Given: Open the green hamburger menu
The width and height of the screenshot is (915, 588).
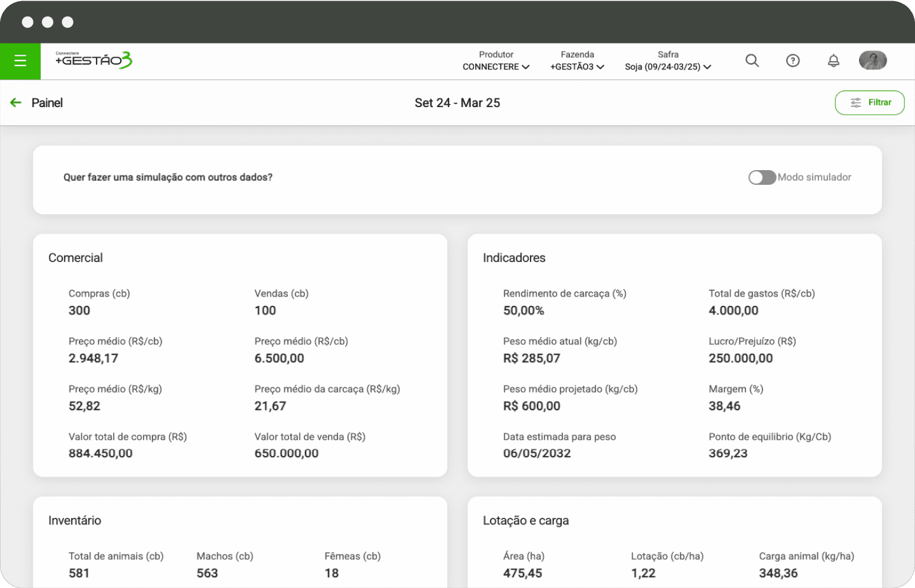Looking at the screenshot, I should pyautogui.click(x=20, y=61).
